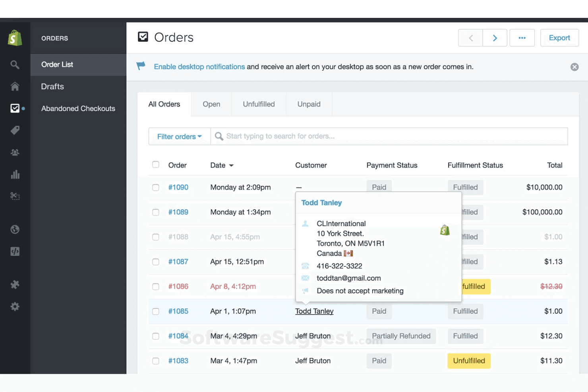Open the Todd Tanley name link in the popup
This screenshot has height=392, width=588.
click(x=321, y=203)
